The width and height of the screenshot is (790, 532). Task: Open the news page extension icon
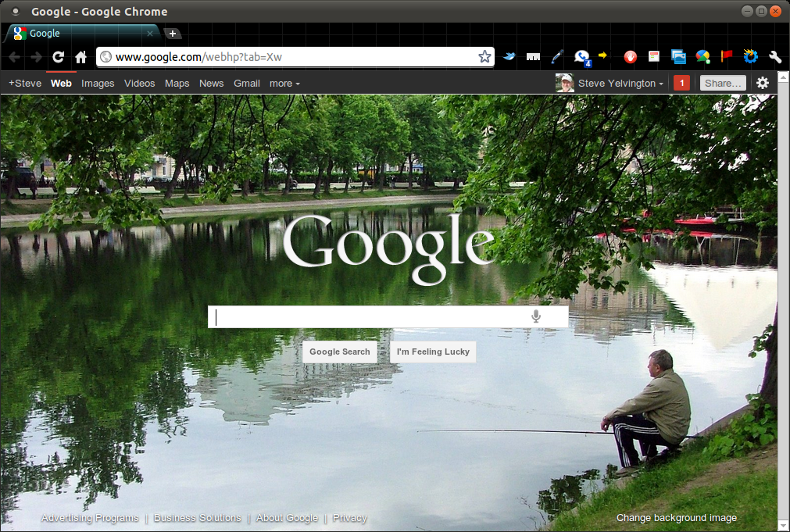[x=654, y=56]
